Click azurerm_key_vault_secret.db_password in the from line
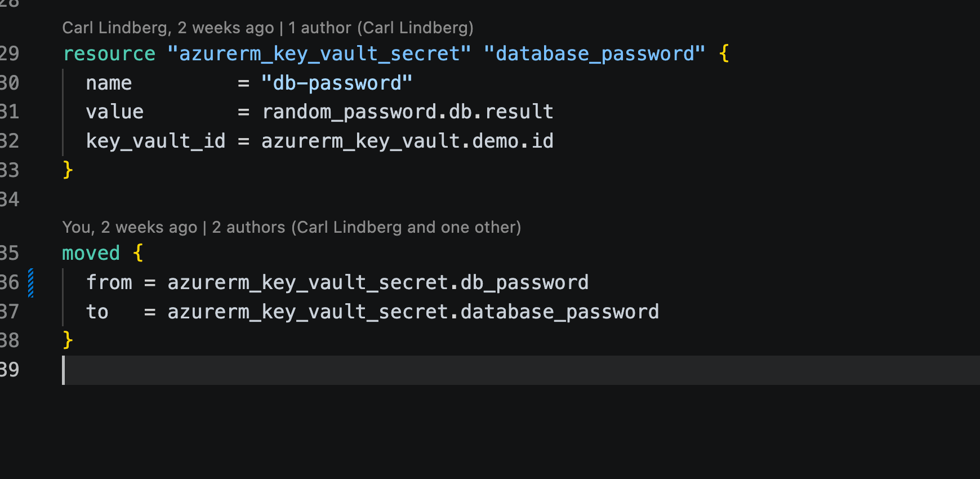This screenshot has height=479, width=980. [378, 282]
